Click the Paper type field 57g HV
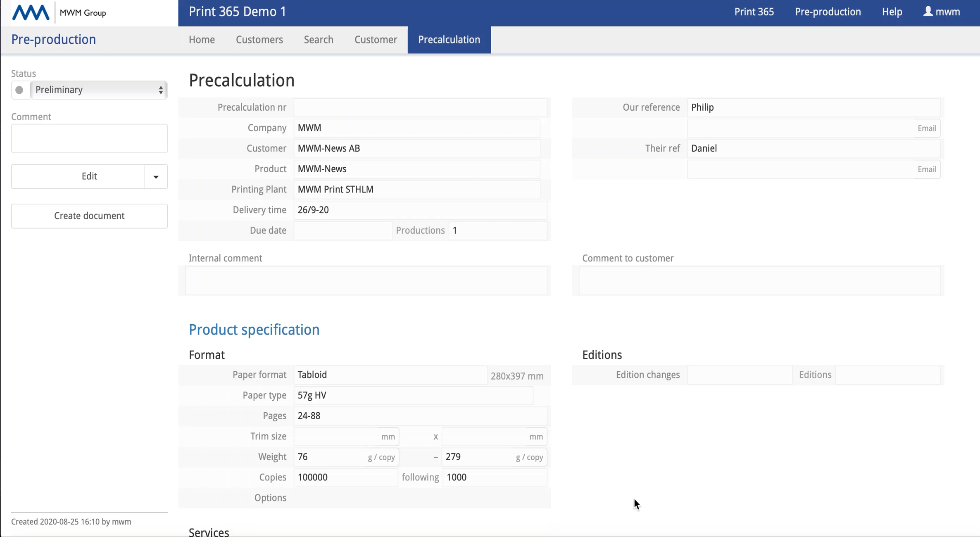 click(x=414, y=396)
